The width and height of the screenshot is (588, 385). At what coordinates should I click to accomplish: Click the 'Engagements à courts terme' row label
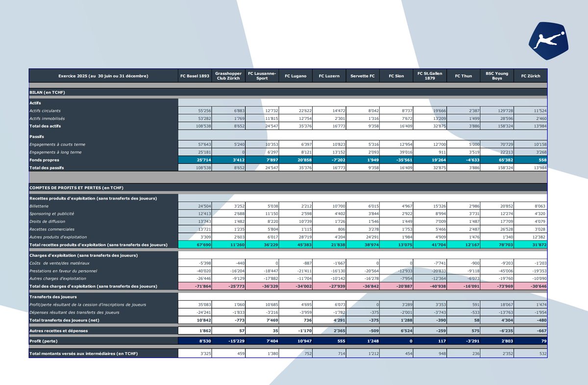(x=56, y=144)
